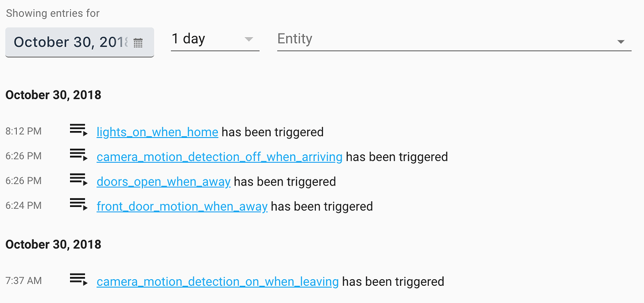
Task: Click the 8:12 PM timestamp entry
Action: 23,131
